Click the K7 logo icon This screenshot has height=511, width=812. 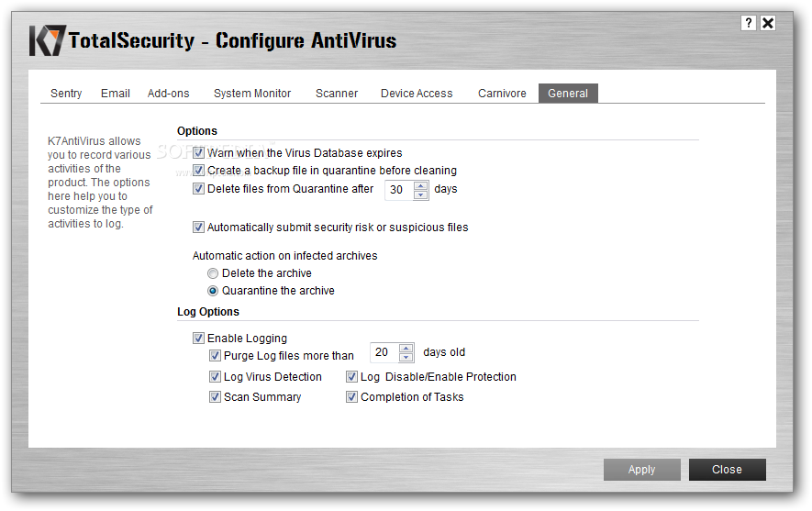click(47, 40)
